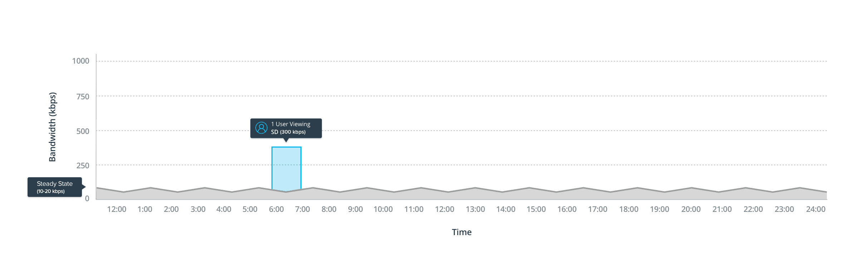868x258 pixels.
Task: Select the 7:00 time marker
Action: pos(303,209)
